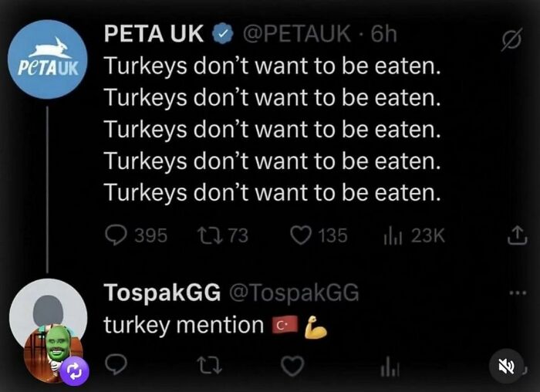Reply to PETA UK tweet with 395 comments
Image resolution: width=540 pixels, height=392 pixels.
(116, 235)
